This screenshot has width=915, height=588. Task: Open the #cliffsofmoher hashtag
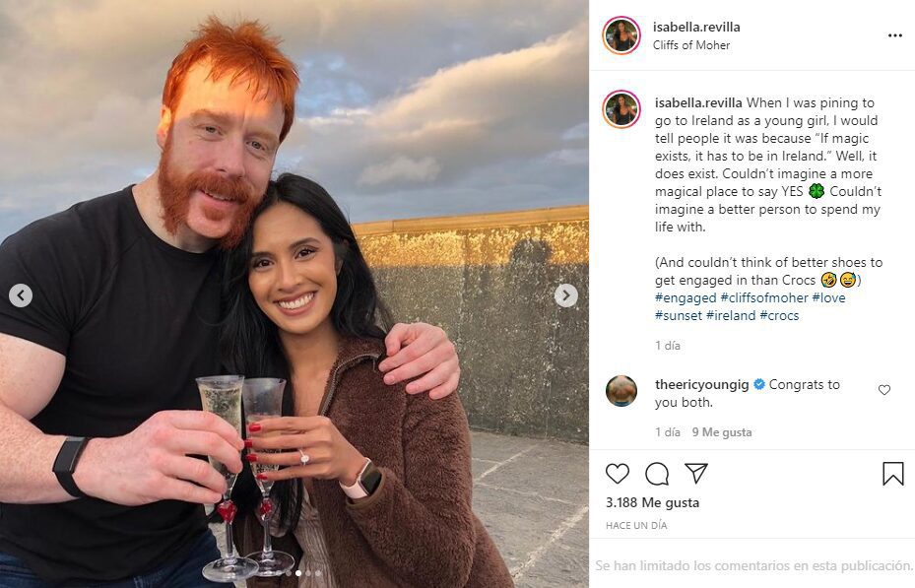tap(764, 298)
